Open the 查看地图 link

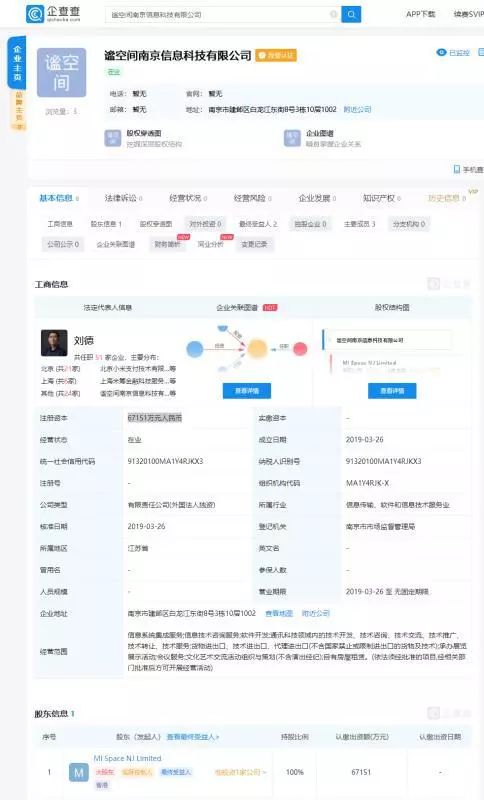(x=279, y=613)
